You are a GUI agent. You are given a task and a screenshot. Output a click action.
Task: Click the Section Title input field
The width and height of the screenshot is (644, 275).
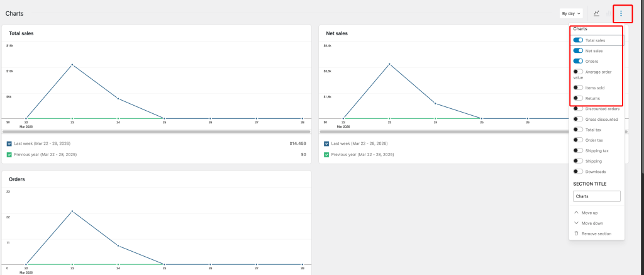point(596,196)
